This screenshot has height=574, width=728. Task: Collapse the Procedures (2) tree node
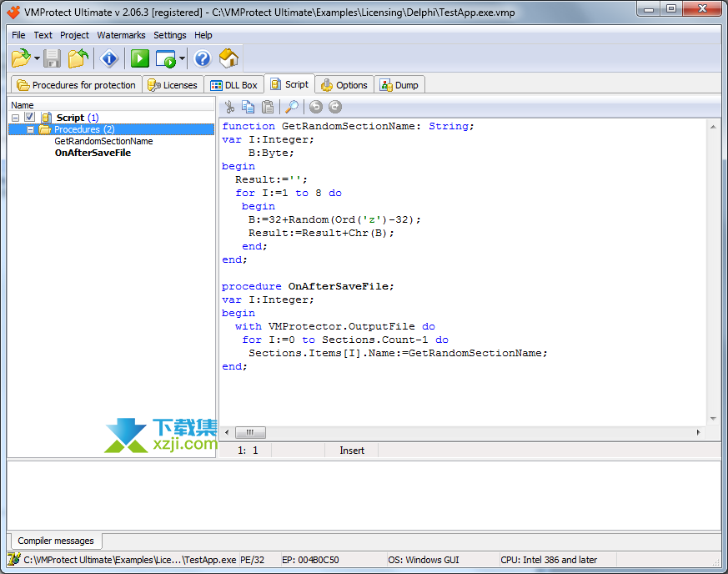coord(31,130)
